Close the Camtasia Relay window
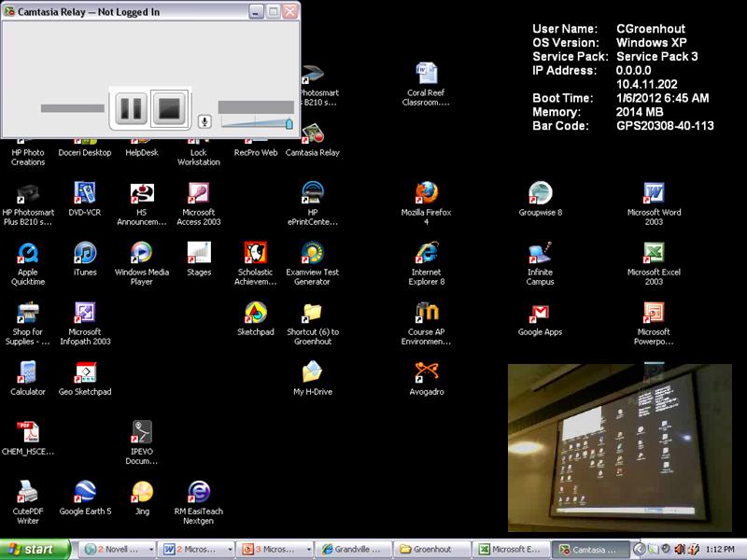747x560 pixels. pos(289,11)
